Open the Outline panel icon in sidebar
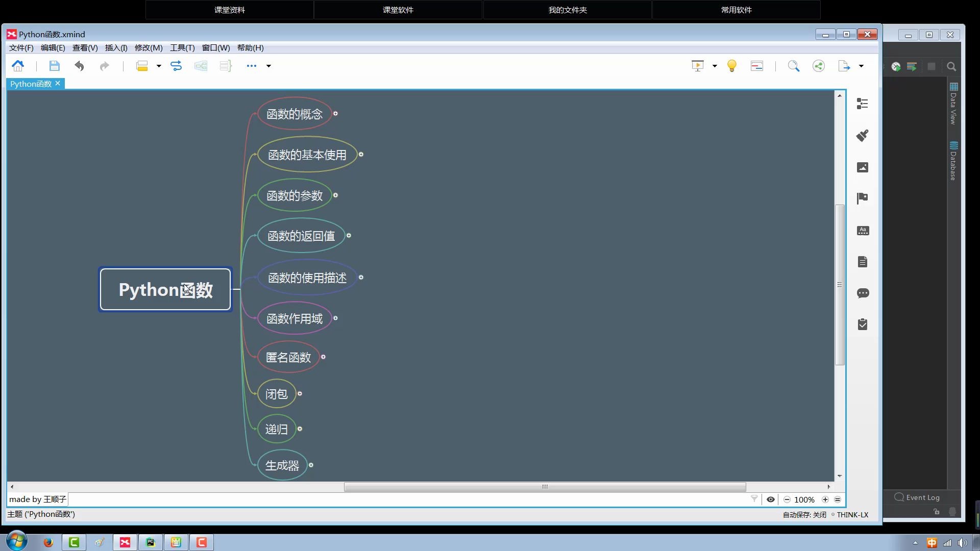980x551 pixels. click(x=862, y=104)
